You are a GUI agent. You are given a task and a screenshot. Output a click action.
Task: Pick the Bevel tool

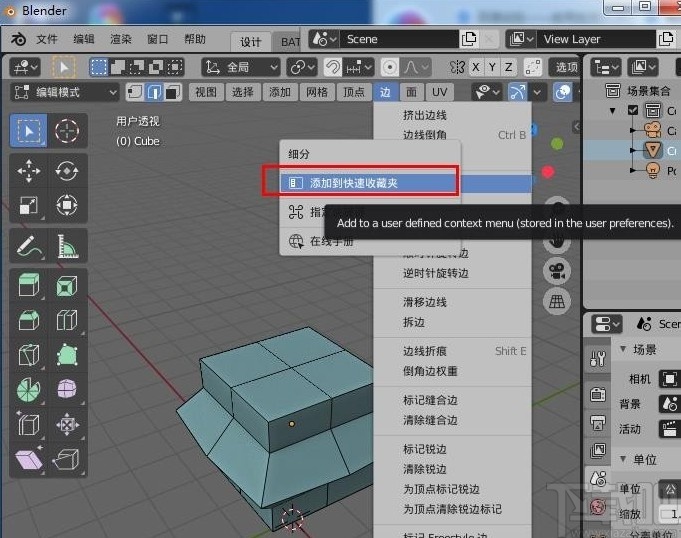coord(29,320)
